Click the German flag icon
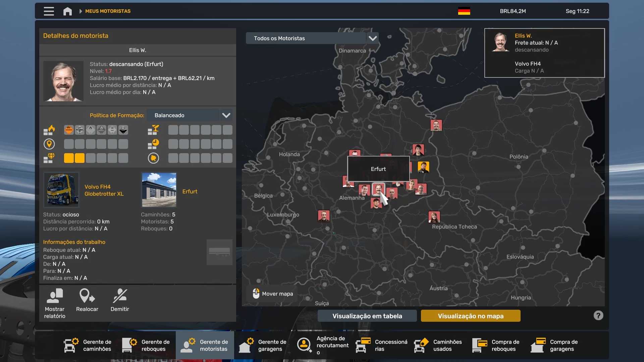644x362 pixels. point(464,11)
